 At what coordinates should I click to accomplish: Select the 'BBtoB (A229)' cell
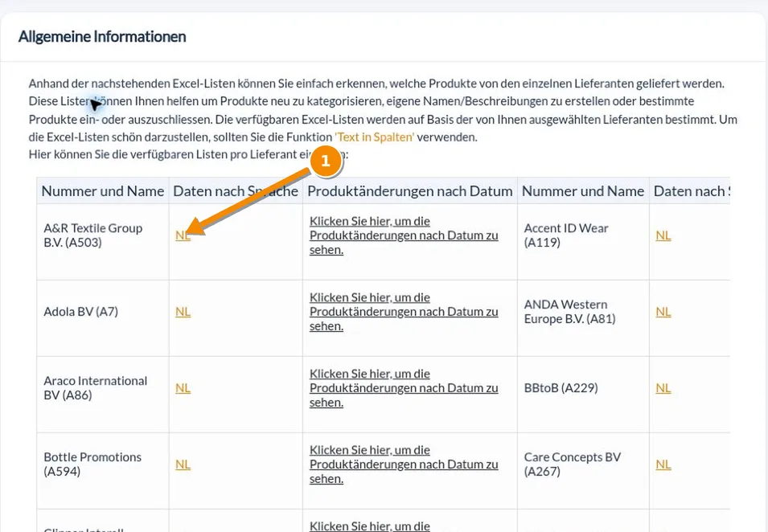[x=583, y=395]
